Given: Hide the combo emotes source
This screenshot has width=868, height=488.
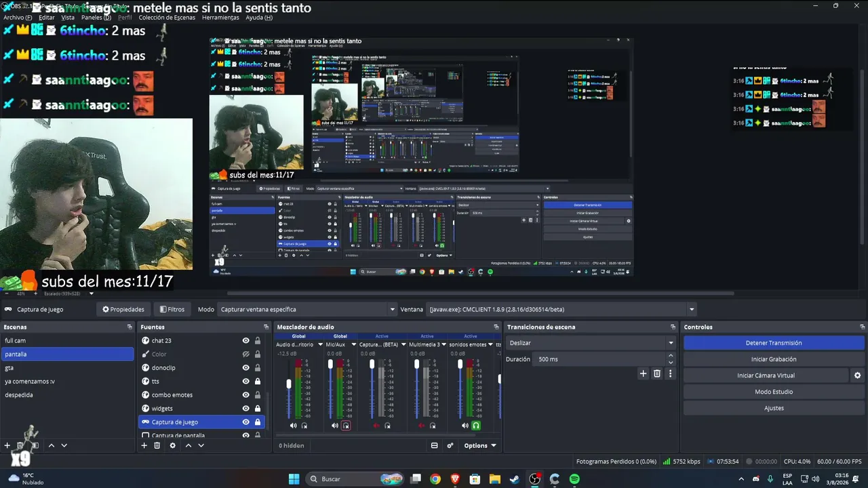Looking at the screenshot, I should coord(246,394).
